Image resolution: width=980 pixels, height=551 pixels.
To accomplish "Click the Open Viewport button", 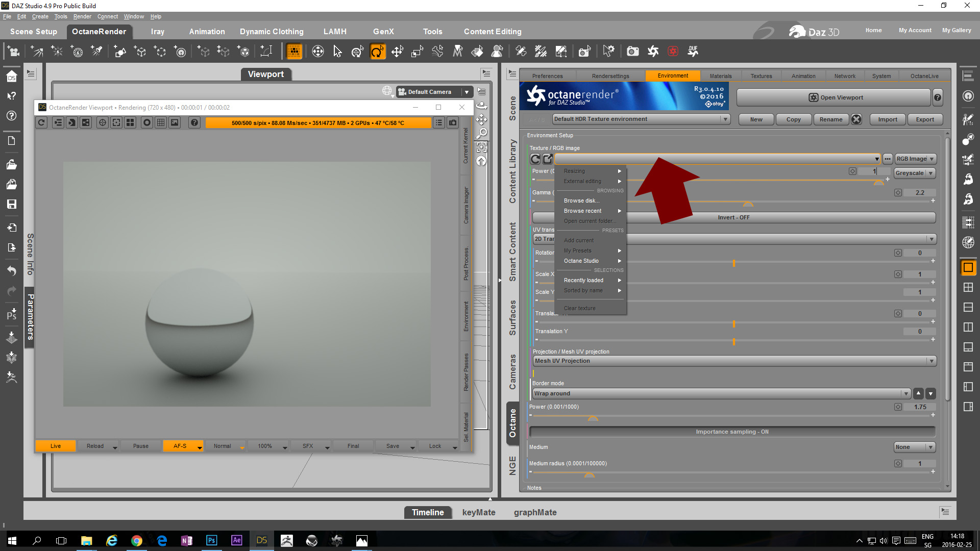I will pos(834,97).
